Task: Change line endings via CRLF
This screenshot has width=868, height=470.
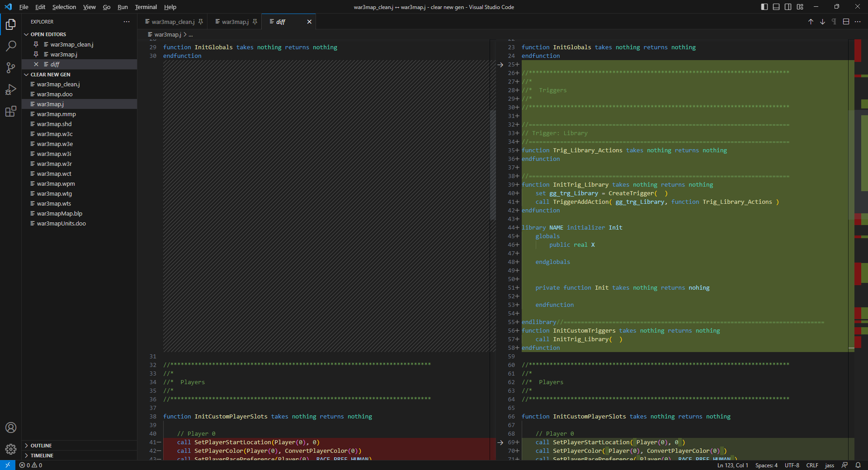Action: coord(812,465)
